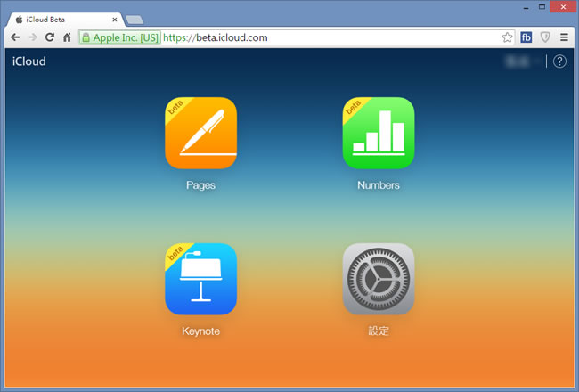Select the iCloud Beta browser tab

tap(58, 19)
